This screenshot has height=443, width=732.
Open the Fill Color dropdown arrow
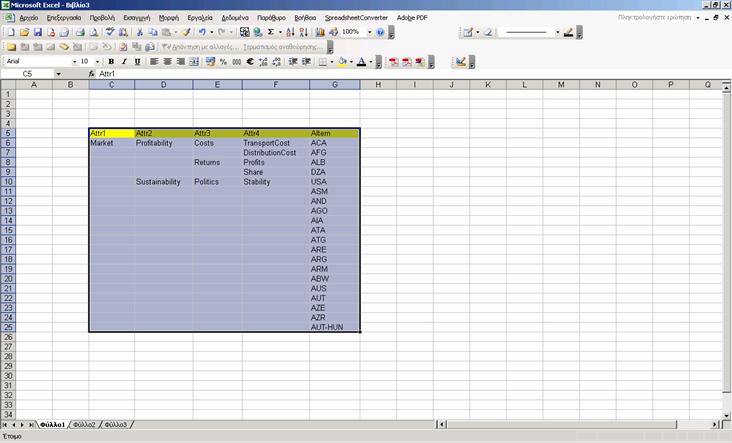(x=351, y=62)
